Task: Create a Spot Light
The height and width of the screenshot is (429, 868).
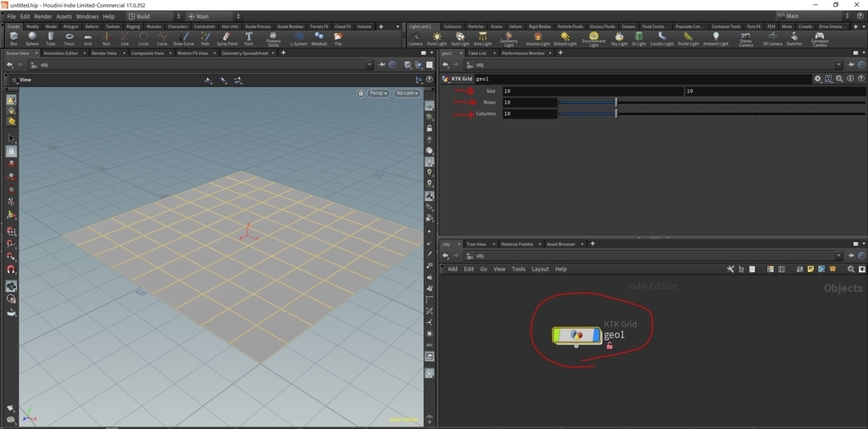Action: [460, 39]
